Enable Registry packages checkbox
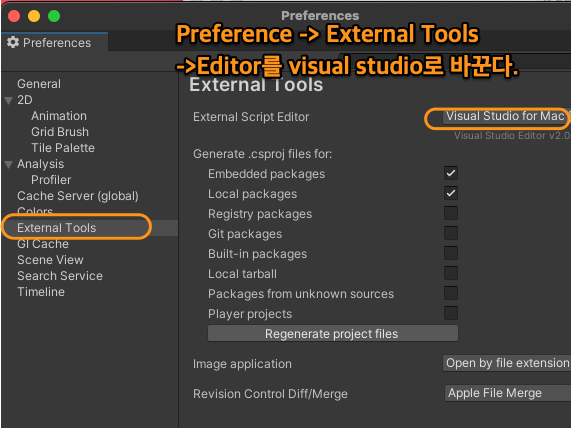Screen dimensions: 571x428 coord(451,213)
